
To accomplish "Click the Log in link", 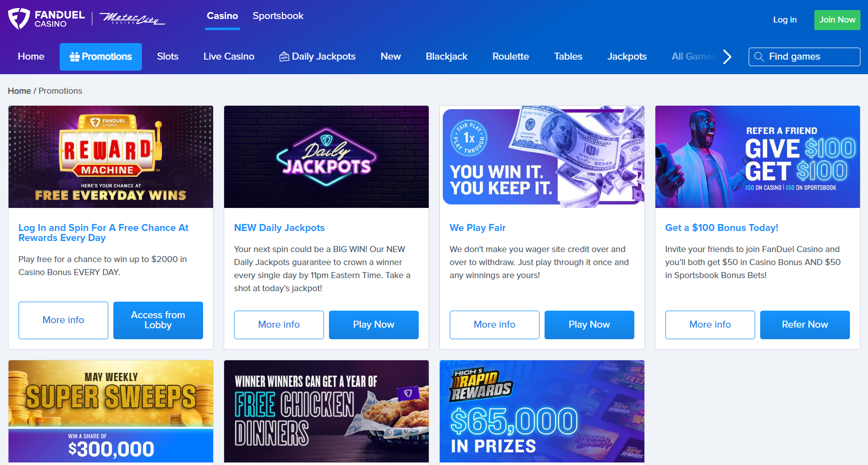I will pyautogui.click(x=785, y=20).
